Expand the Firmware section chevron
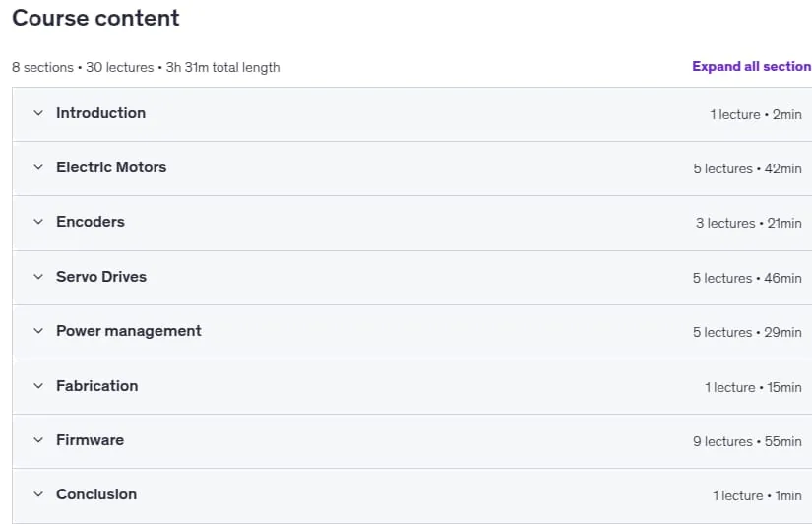The width and height of the screenshot is (812, 524). tap(38, 440)
